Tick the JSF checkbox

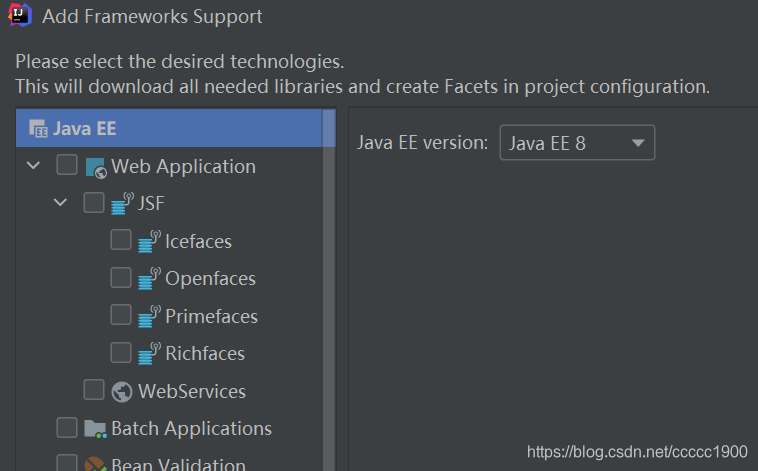[x=94, y=202]
